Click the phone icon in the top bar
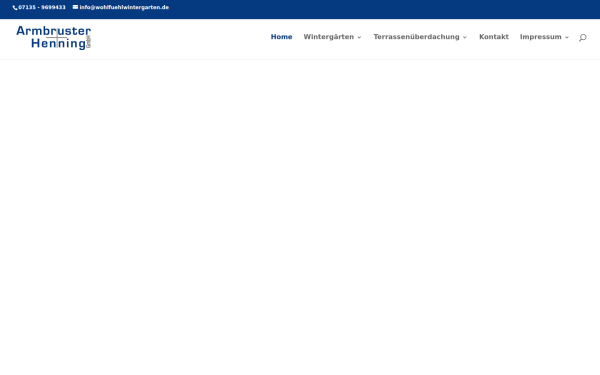600x375 pixels. pyautogui.click(x=15, y=8)
